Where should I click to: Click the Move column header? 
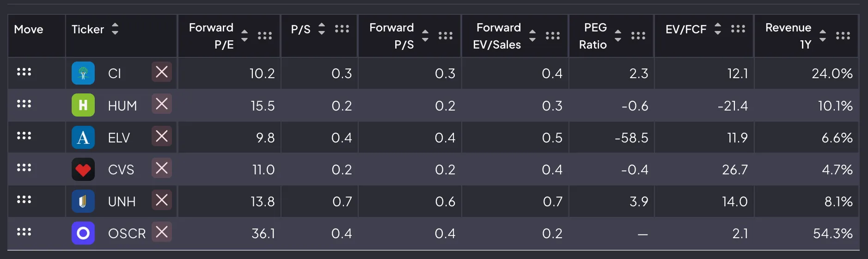(29, 30)
